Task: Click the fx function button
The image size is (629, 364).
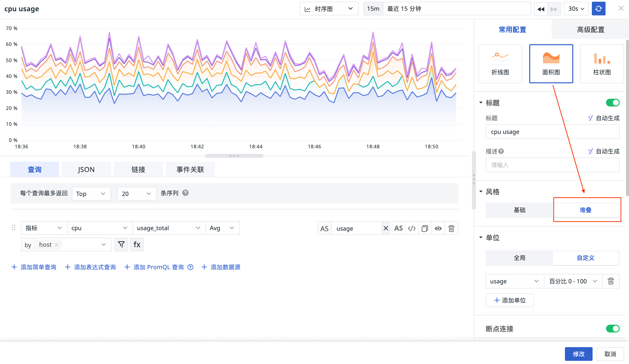Action: pyautogui.click(x=137, y=244)
